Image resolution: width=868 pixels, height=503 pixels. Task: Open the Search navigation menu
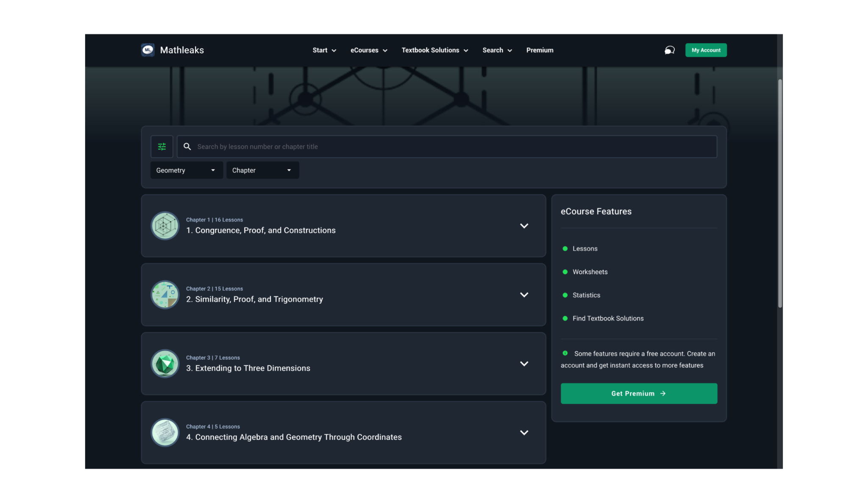(497, 50)
